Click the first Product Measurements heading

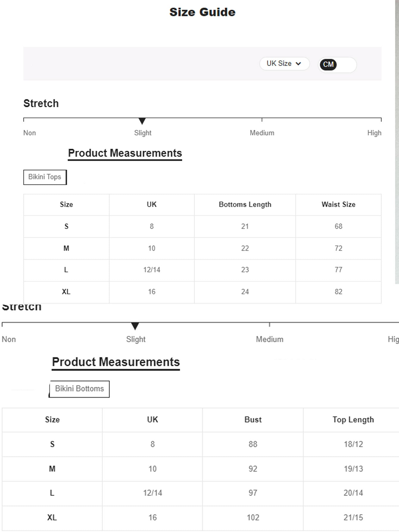point(125,153)
